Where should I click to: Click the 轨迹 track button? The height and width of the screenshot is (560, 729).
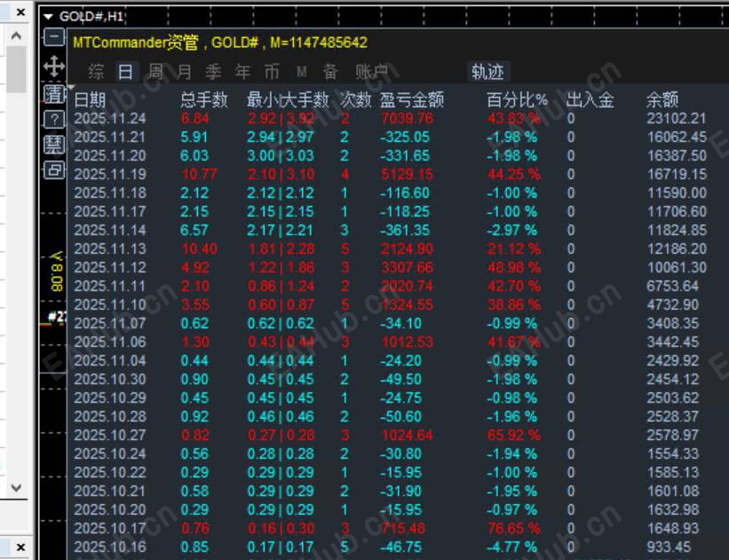tap(487, 72)
